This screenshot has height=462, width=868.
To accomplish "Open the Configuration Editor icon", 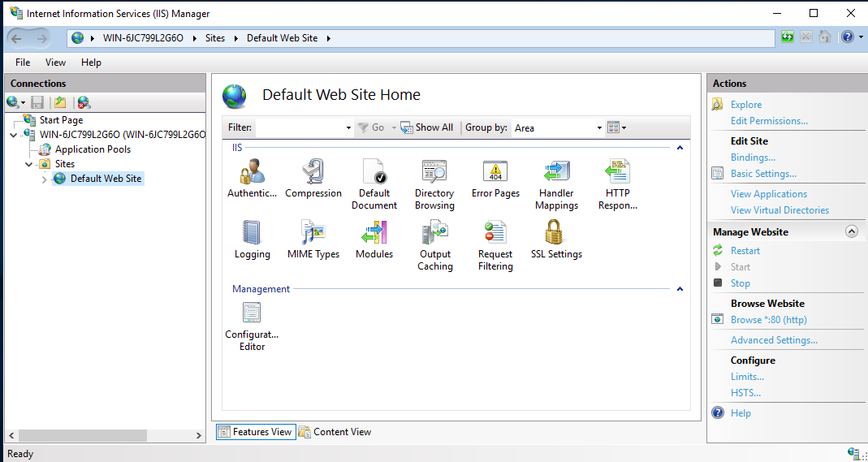I will [252, 313].
